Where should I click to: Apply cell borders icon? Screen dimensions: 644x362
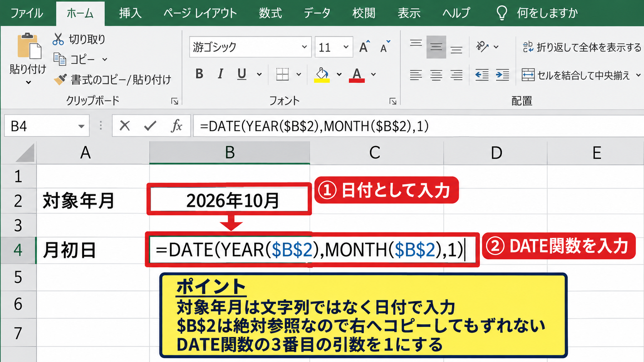pos(282,74)
